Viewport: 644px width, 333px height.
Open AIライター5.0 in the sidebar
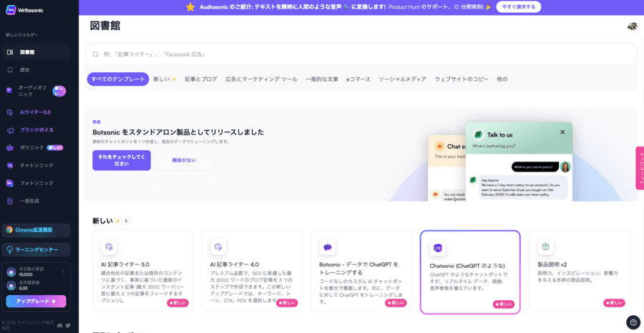(x=36, y=112)
